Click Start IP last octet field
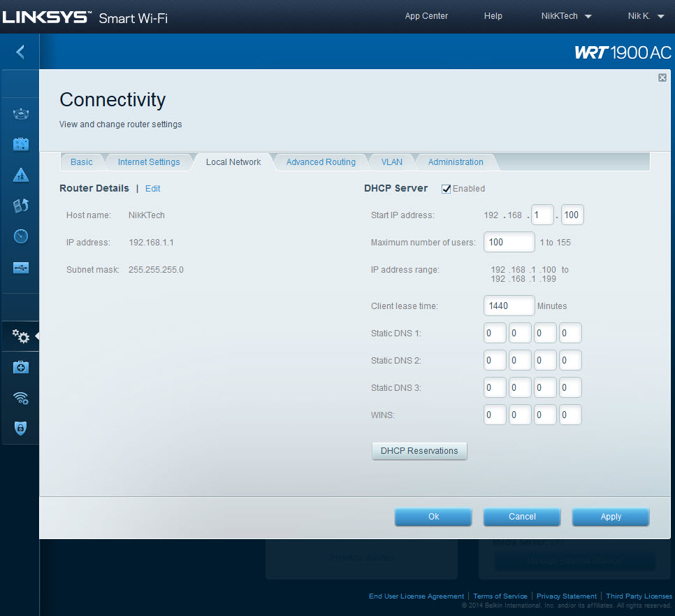 click(572, 215)
